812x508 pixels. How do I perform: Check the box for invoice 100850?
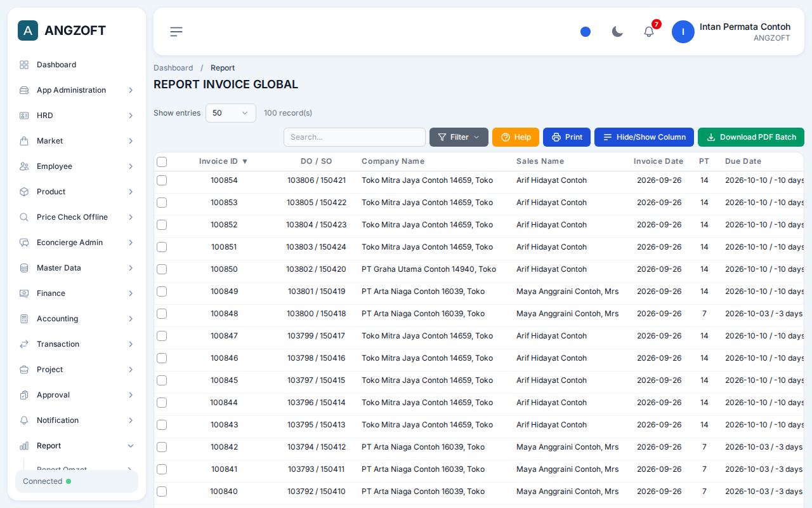click(162, 269)
